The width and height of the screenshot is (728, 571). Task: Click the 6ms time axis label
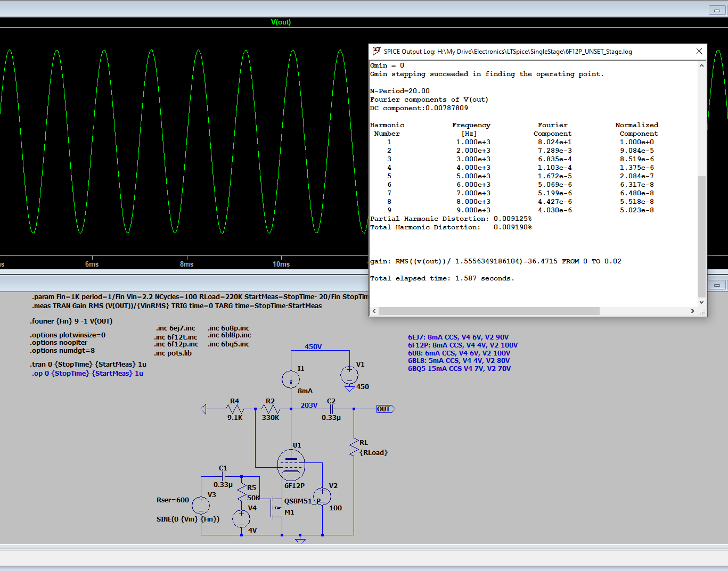click(x=92, y=264)
